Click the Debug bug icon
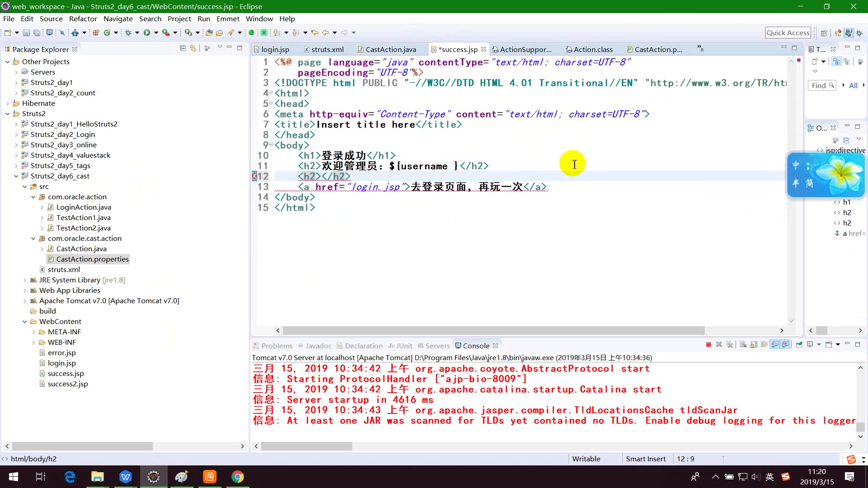Viewport: 868px width, 488px height. [128, 33]
